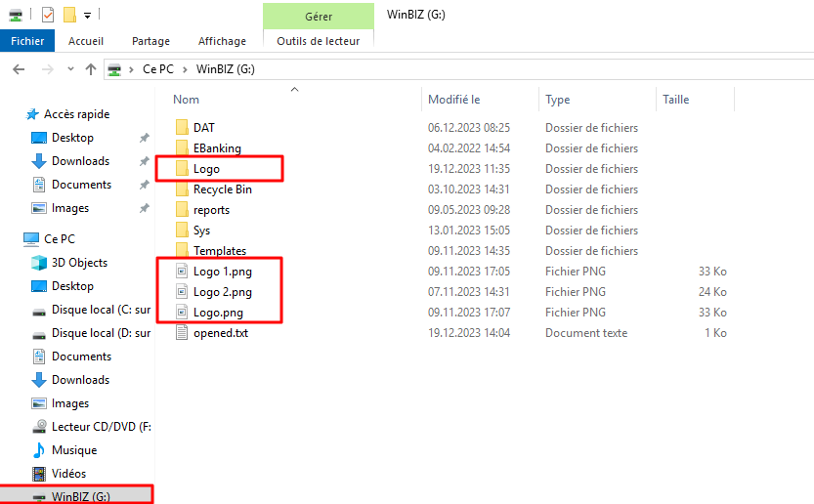Select the Recycle Bin folder icon

pyautogui.click(x=182, y=189)
